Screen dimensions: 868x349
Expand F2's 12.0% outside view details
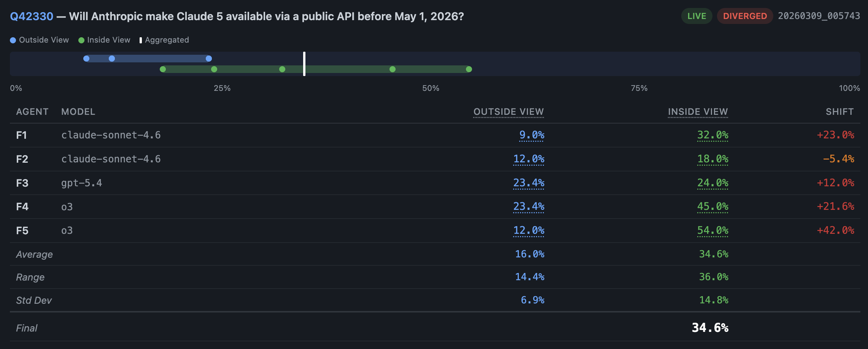(529, 159)
